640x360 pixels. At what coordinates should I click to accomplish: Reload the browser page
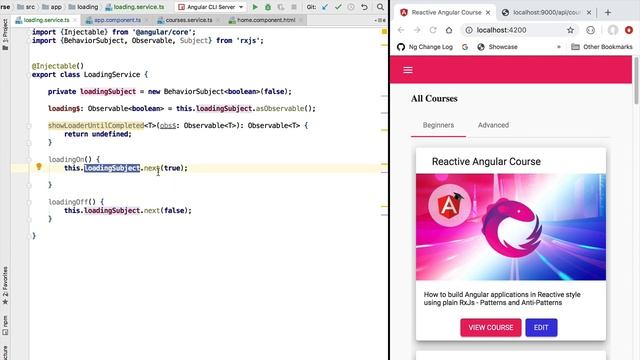coord(433,30)
